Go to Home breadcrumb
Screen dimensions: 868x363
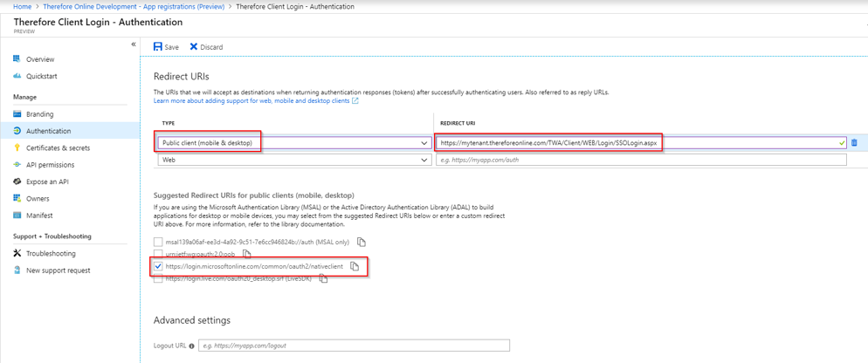22,7
